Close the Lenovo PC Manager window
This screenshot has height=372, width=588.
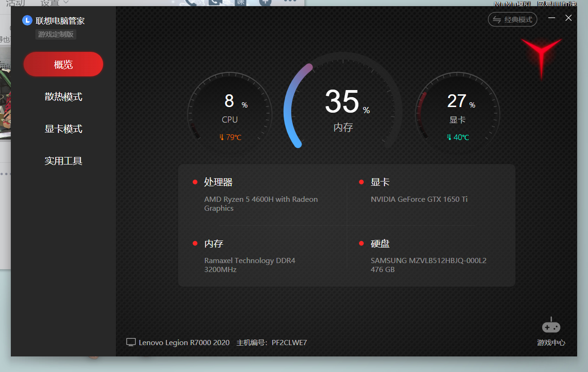click(x=569, y=18)
